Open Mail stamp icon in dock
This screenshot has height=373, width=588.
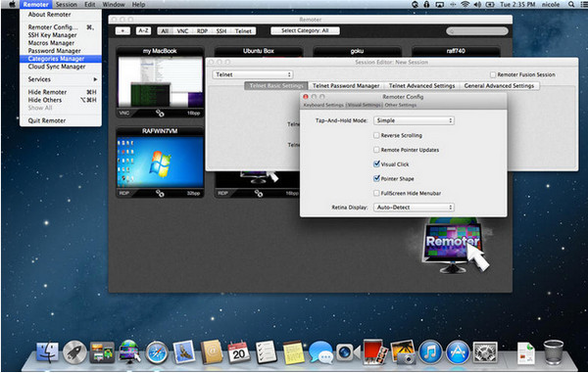coord(184,352)
